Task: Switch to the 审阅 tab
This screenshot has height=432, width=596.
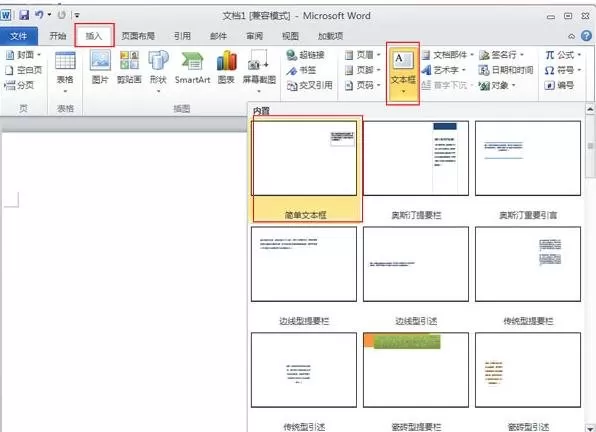Action: [x=254, y=36]
